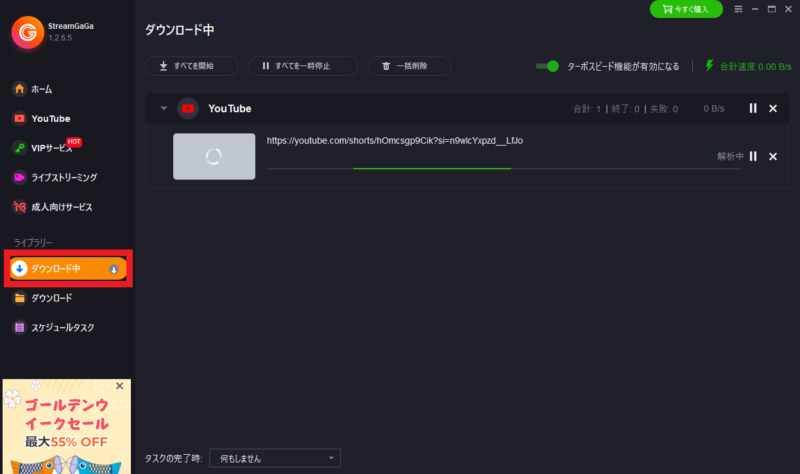
Task: Open 成人向けサービス sidebar item
Action: (52, 207)
